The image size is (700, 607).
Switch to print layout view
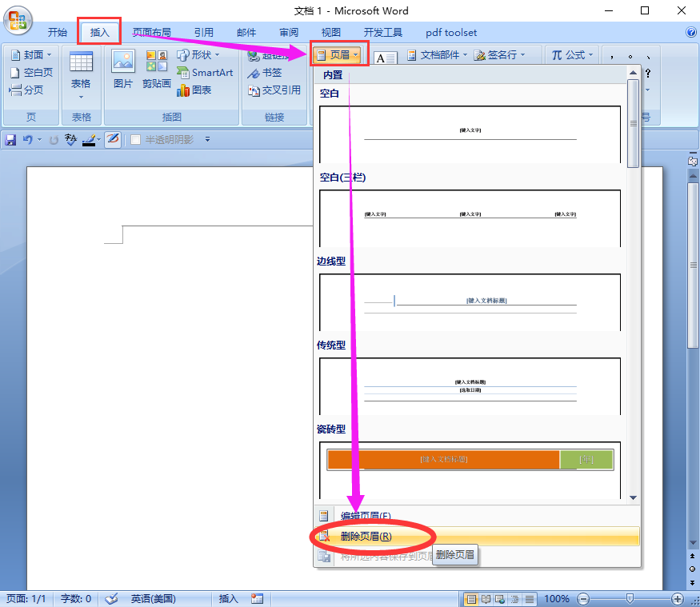tap(470, 599)
